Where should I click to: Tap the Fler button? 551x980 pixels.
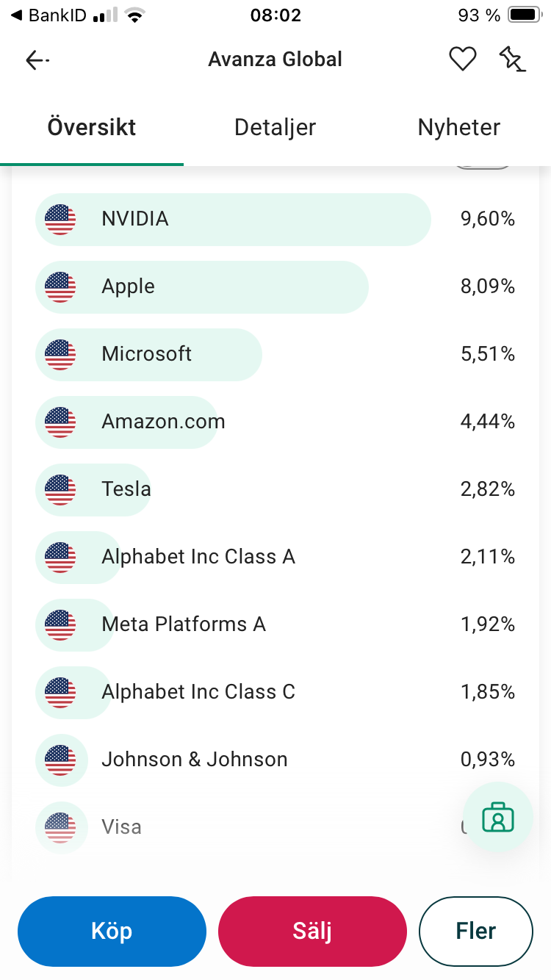coord(475,932)
